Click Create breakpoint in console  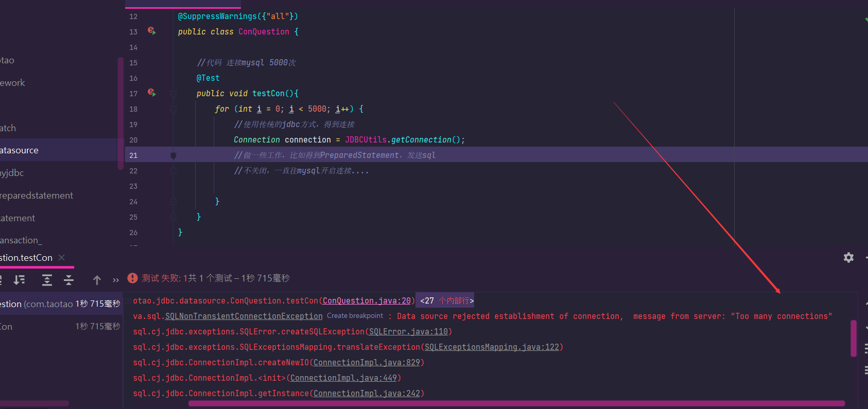pos(355,316)
